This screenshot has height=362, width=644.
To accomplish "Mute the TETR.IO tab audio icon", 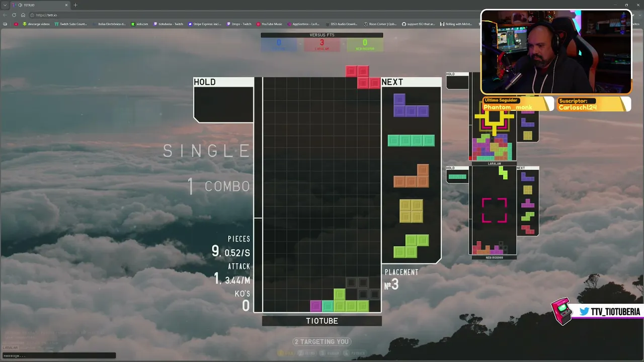I will (20, 5).
